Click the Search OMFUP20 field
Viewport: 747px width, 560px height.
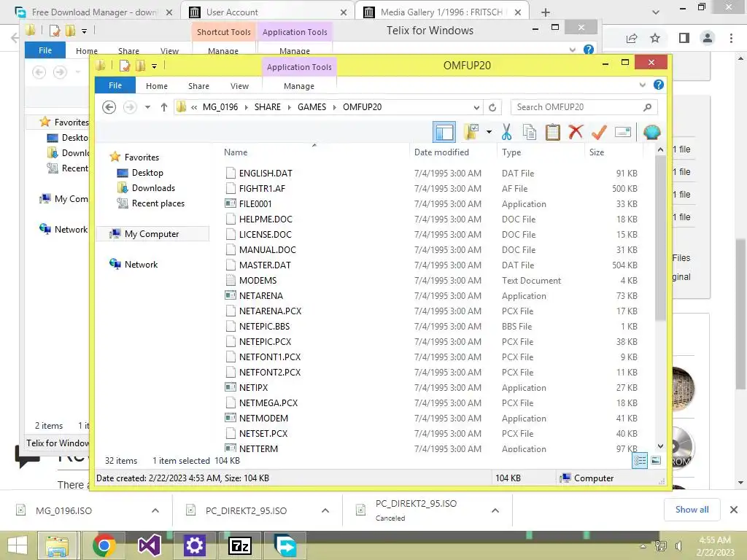coord(584,107)
